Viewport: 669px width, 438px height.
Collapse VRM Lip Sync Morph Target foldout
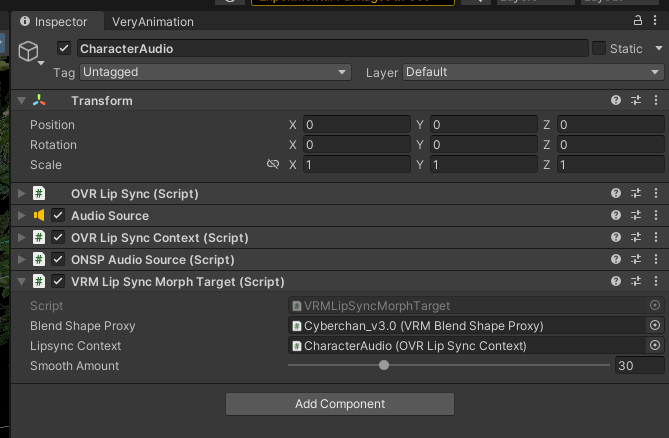pyautogui.click(x=21, y=281)
